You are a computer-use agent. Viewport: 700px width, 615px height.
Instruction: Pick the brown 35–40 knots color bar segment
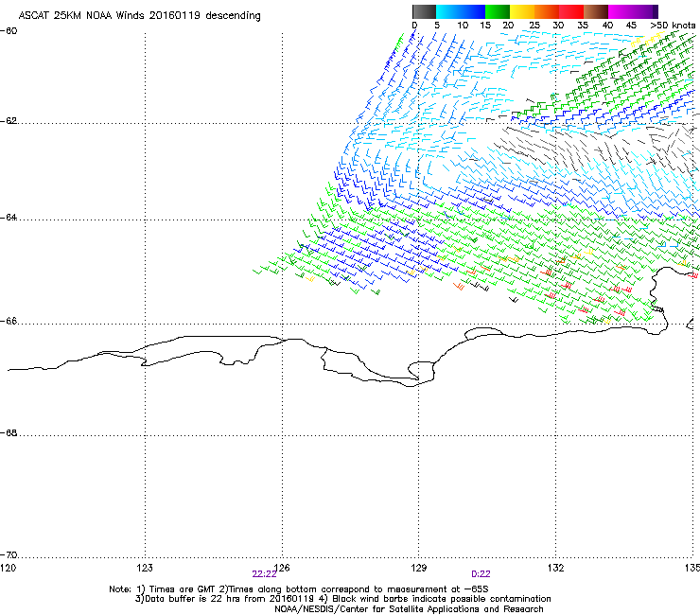(596, 11)
